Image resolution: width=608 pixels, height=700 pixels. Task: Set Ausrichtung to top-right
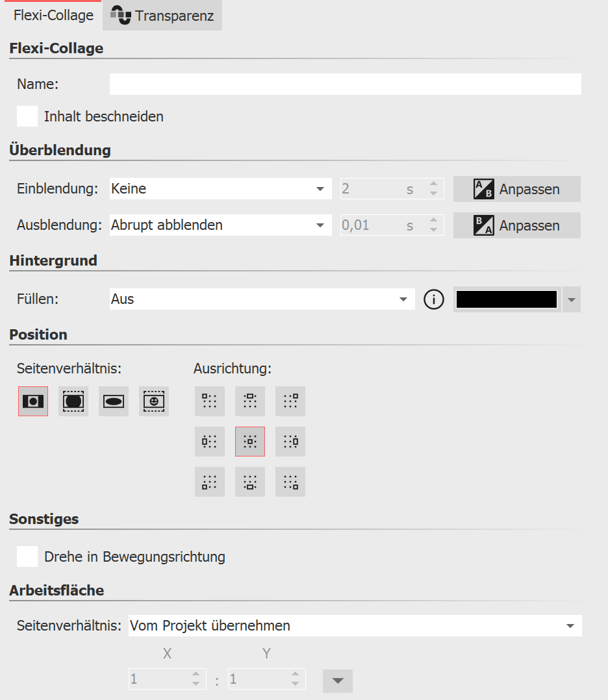[290, 401]
